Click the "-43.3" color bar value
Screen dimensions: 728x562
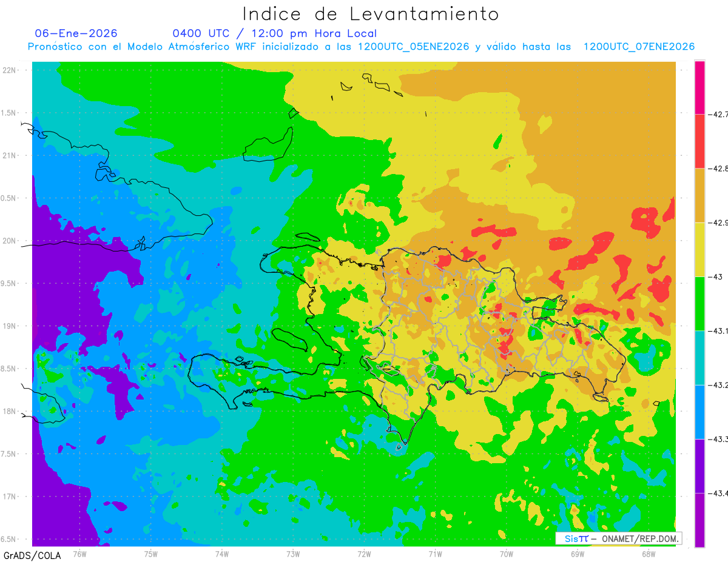718,439
